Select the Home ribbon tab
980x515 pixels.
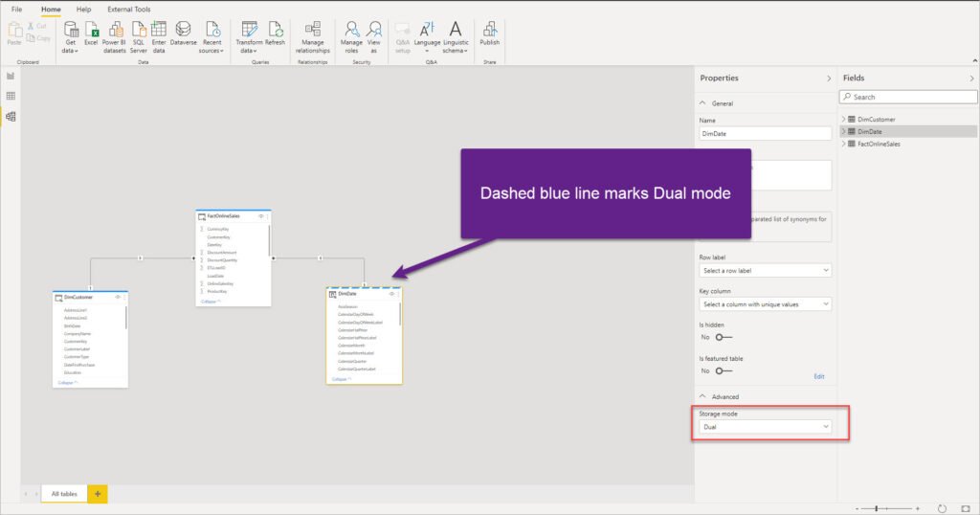tap(51, 10)
